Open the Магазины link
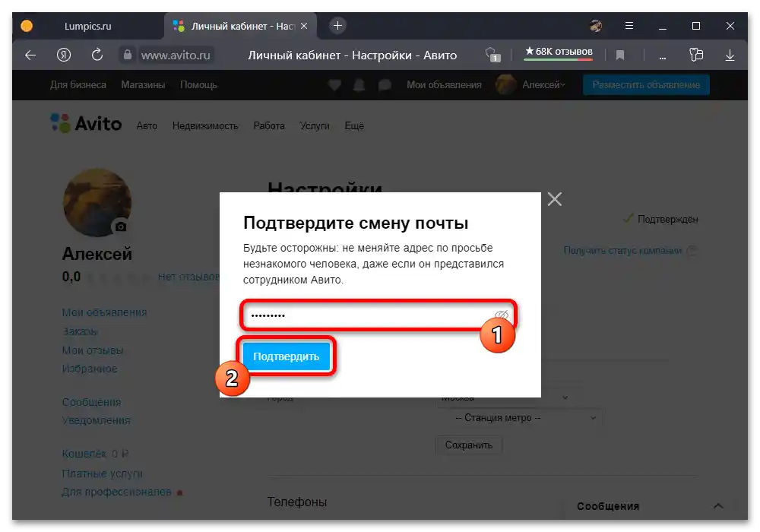This screenshot has width=760, height=532. click(x=143, y=85)
